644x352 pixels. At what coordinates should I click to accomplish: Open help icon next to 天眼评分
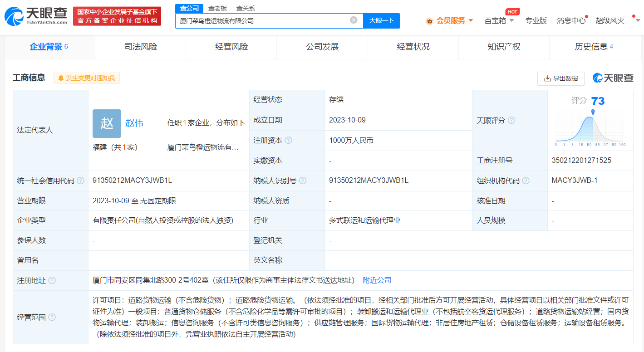coord(511,121)
